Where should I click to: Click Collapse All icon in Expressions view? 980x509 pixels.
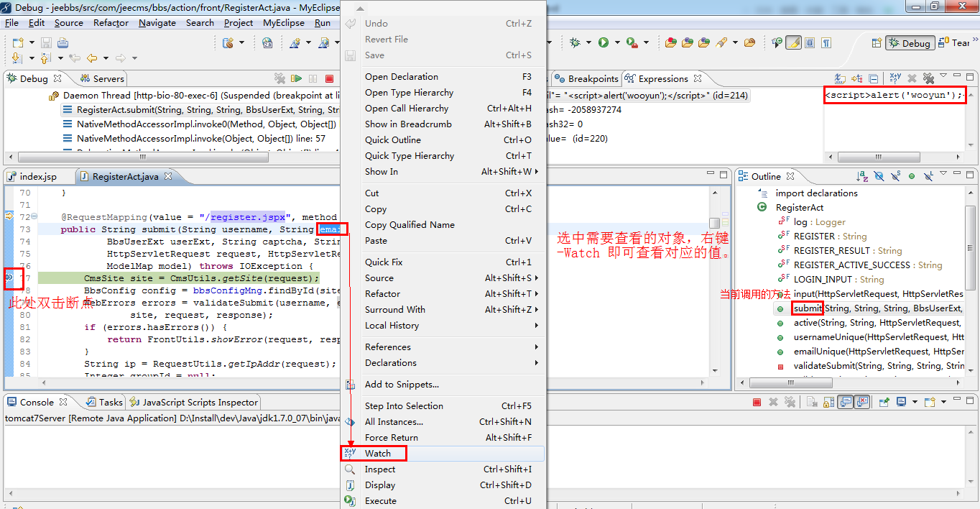click(x=874, y=78)
